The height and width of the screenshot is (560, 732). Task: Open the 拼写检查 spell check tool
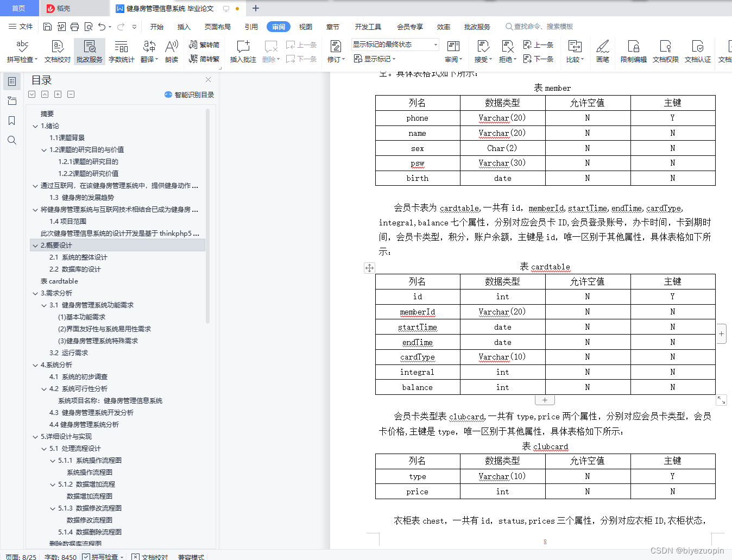pyautogui.click(x=22, y=52)
